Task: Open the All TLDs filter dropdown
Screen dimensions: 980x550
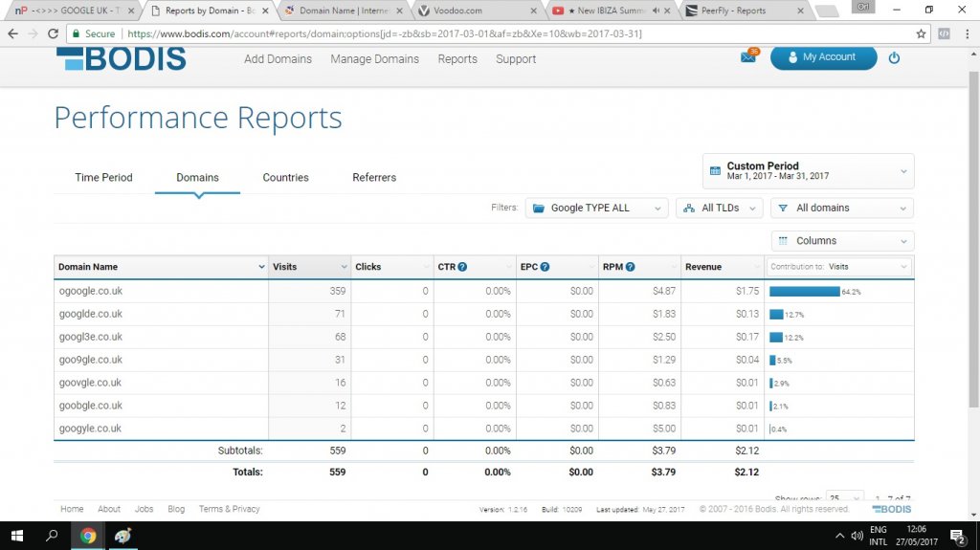Action: click(x=719, y=209)
